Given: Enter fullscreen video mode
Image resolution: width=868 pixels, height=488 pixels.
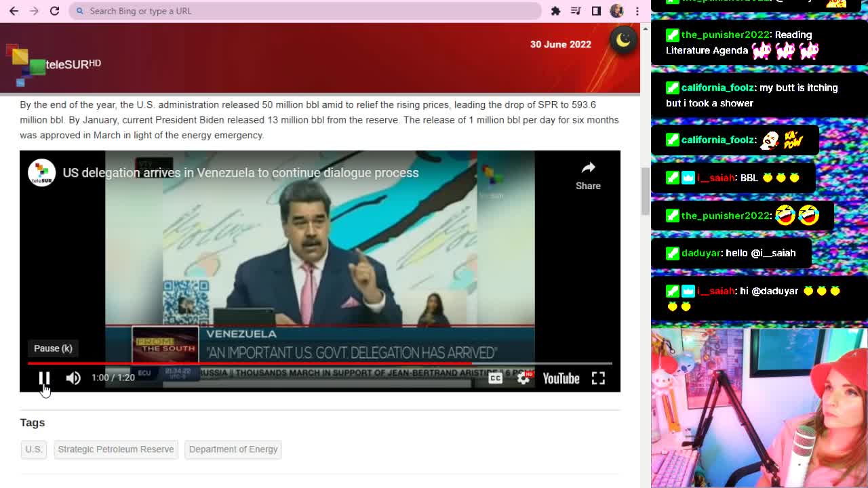Looking at the screenshot, I should point(598,378).
